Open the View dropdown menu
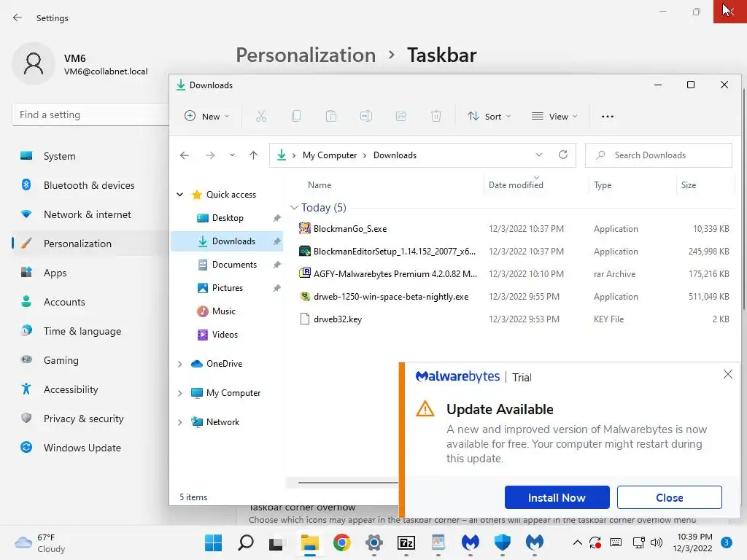The image size is (747, 560). 554,116
